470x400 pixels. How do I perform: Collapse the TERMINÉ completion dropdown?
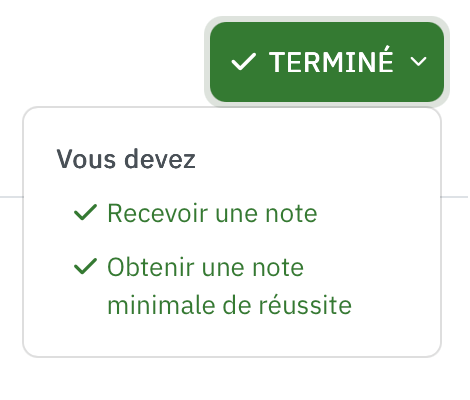(327, 62)
